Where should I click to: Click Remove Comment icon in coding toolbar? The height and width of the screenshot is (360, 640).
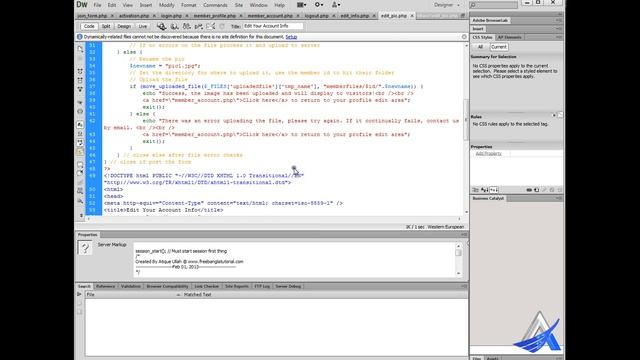[80, 173]
